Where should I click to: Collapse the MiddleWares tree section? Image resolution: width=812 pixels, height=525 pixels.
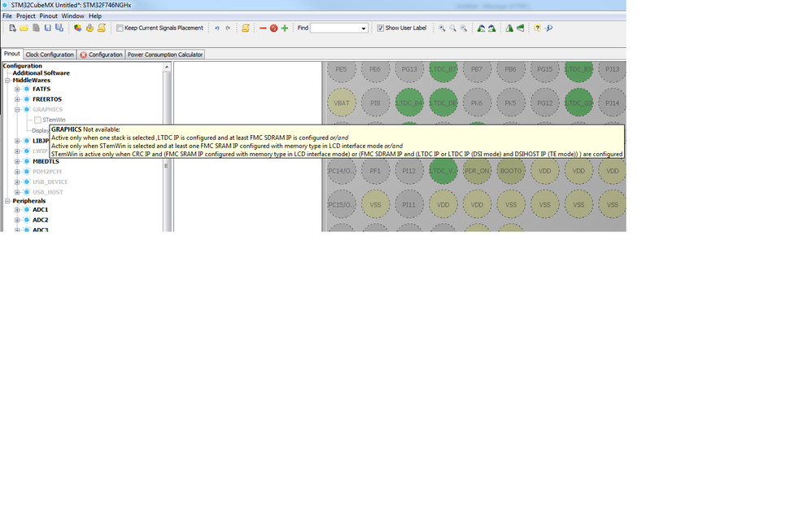[7, 81]
